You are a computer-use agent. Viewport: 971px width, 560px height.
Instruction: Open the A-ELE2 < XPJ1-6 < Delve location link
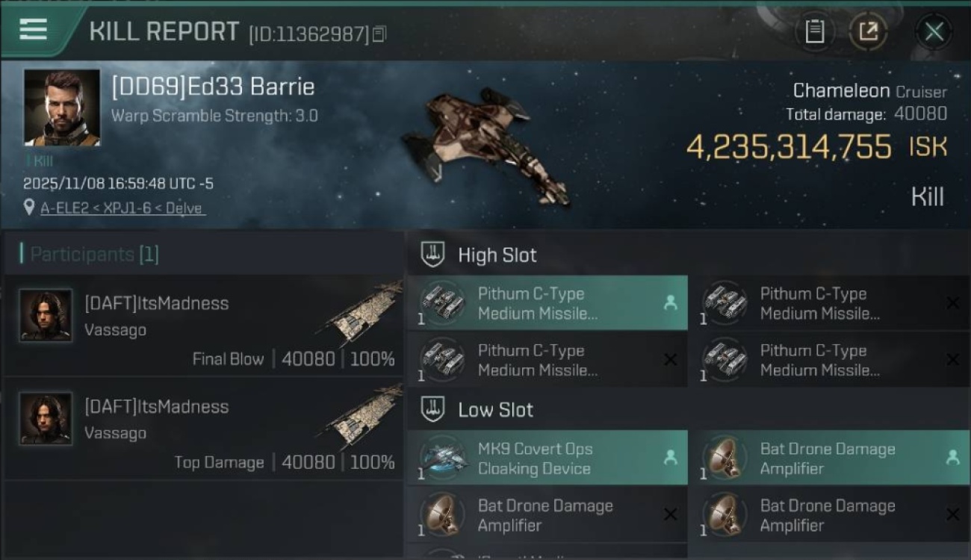pos(122,208)
